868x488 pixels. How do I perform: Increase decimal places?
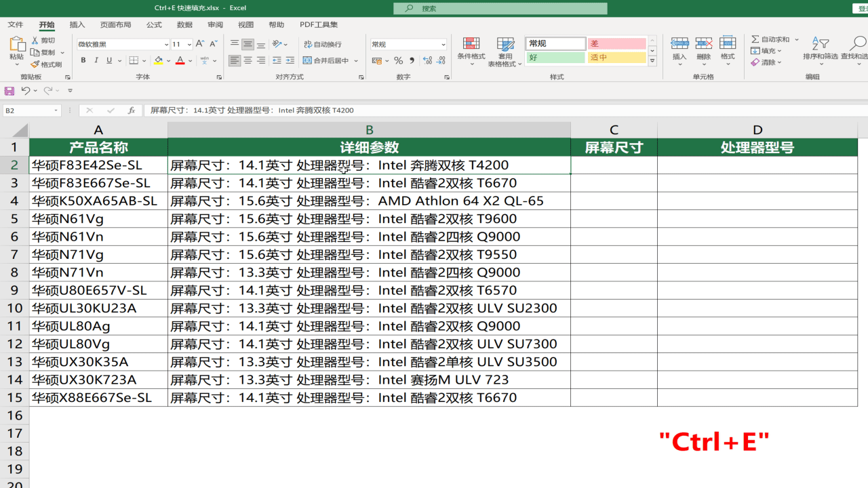pyautogui.click(x=427, y=60)
